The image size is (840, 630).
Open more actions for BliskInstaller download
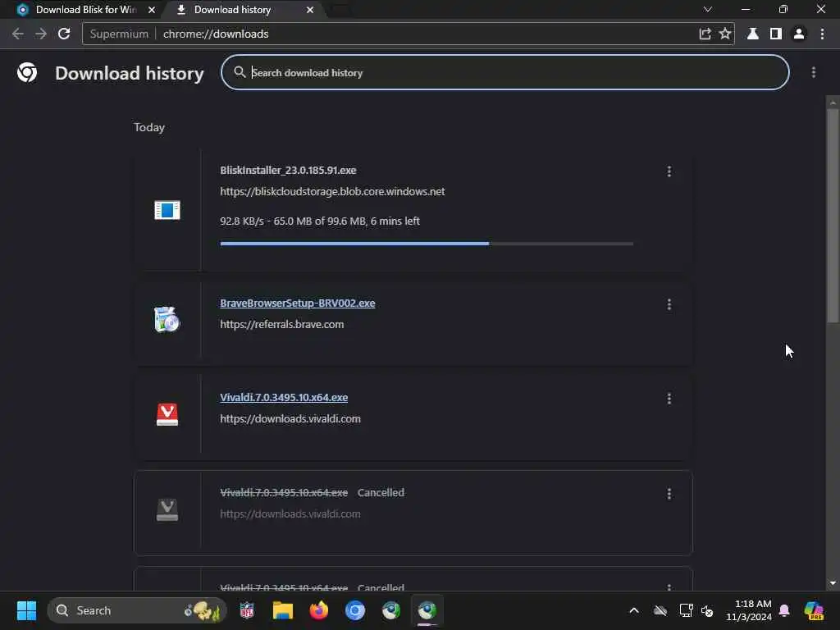[669, 171]
